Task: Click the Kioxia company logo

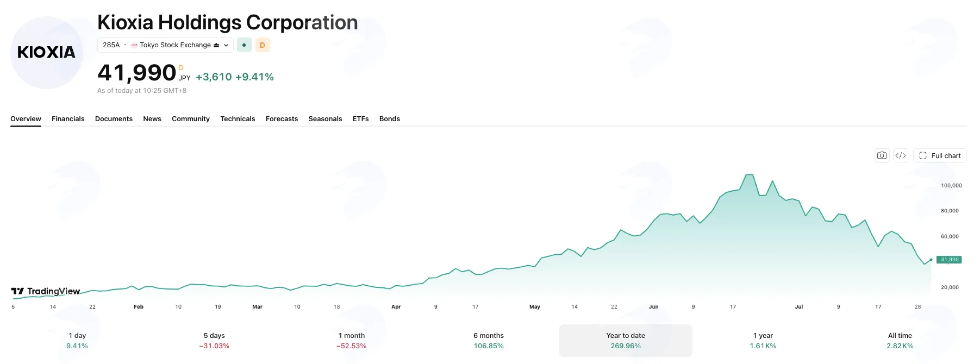Action: (x=47, y=53)
